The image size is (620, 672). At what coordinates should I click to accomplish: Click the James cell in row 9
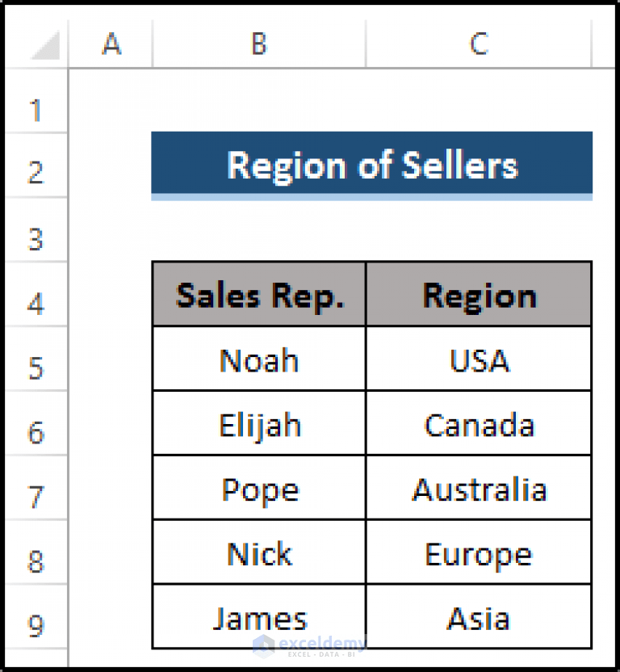point(258,617)
